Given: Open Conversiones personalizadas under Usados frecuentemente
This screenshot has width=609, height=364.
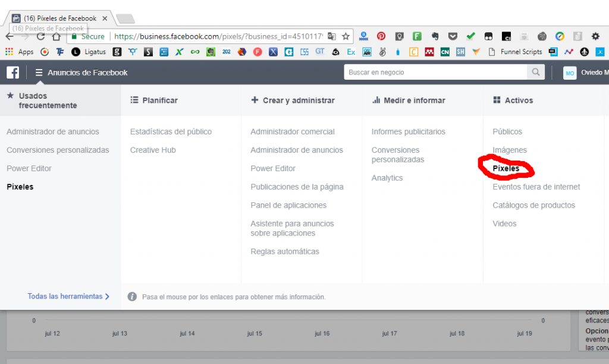Looking at the screenshot, I should 58,150.
